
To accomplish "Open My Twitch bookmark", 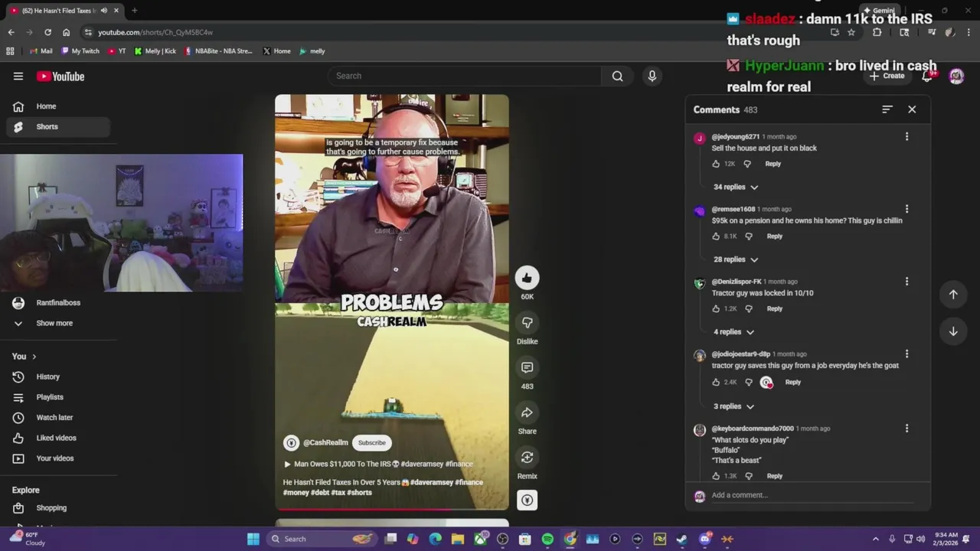I will [80, 51].
